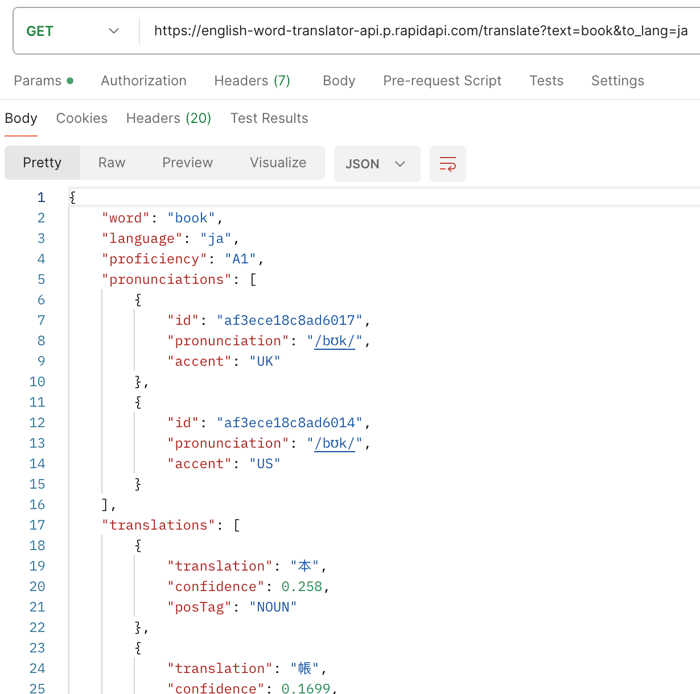Select the Visualize view button
The width and height of the screenshot is (700, 694).
(278, 163)
